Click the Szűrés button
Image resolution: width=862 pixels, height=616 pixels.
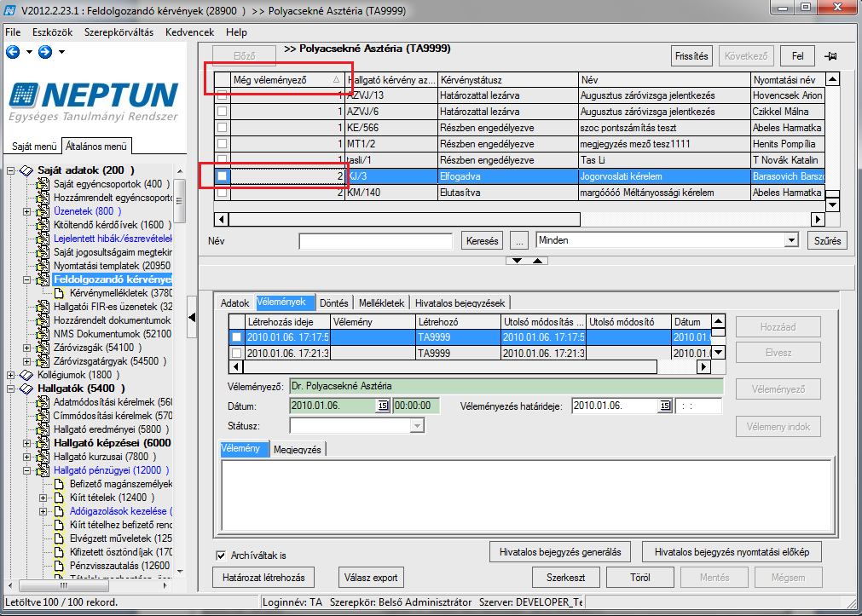(827, 240)
